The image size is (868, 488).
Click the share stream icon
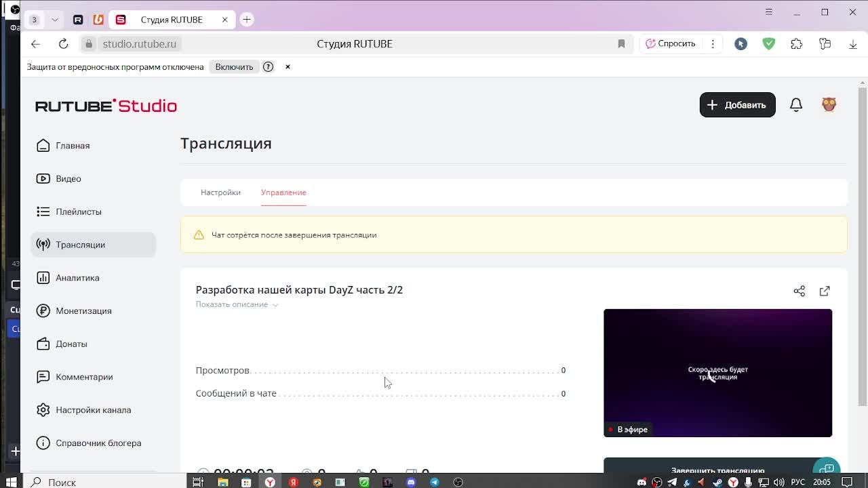click(x=799, y=291)
